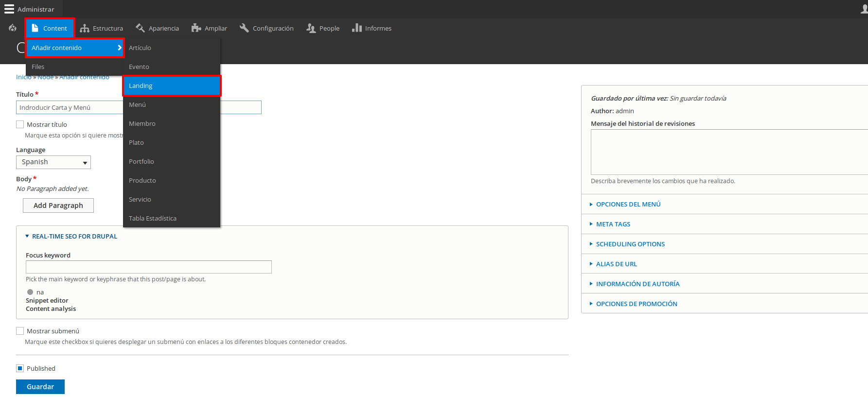The height and width of the screenshot is (412, 868).
Task: Open the Configuración toolbar menu
Action: (x=266, y=28)
